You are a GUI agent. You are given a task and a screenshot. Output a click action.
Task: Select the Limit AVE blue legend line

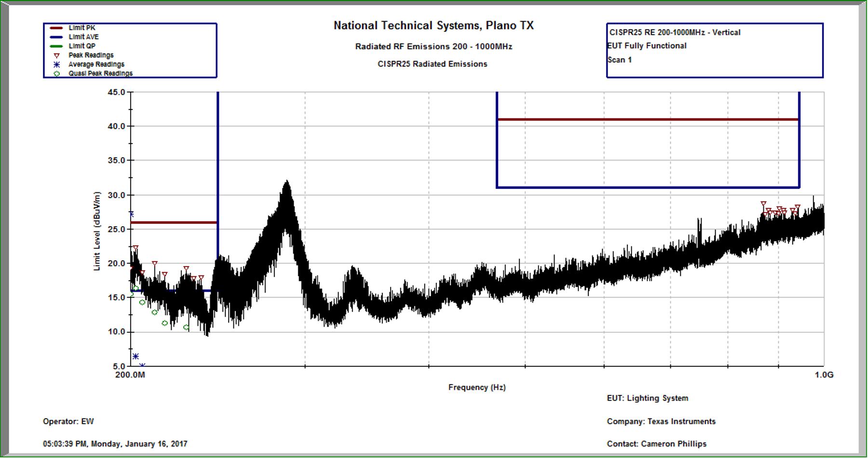(x=56, y=37)
